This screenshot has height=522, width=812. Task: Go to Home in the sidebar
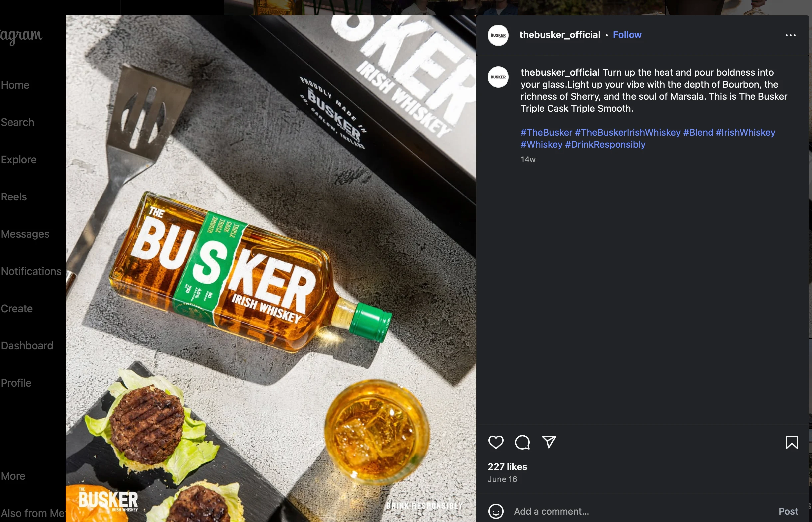pos(15,85)
